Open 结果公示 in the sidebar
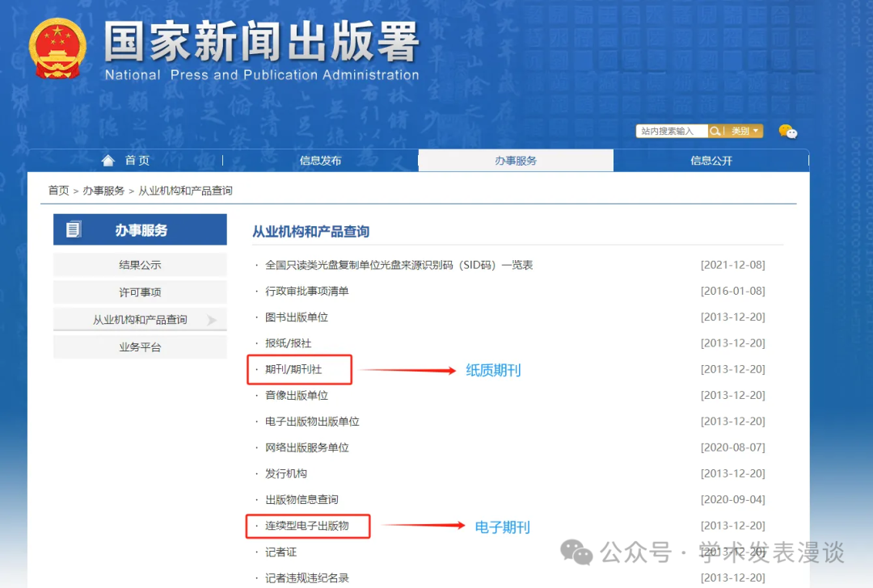Screen dimensions: 873x588 [140, 265]
